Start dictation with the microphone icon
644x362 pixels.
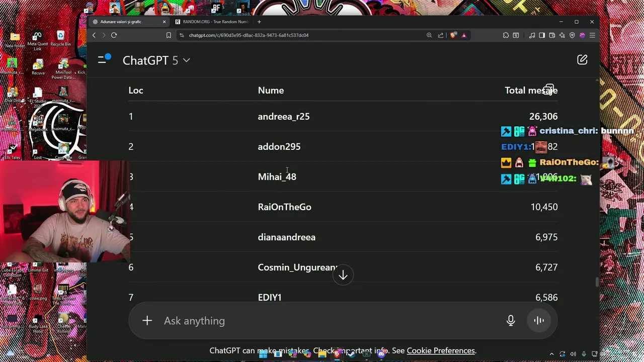511,321
